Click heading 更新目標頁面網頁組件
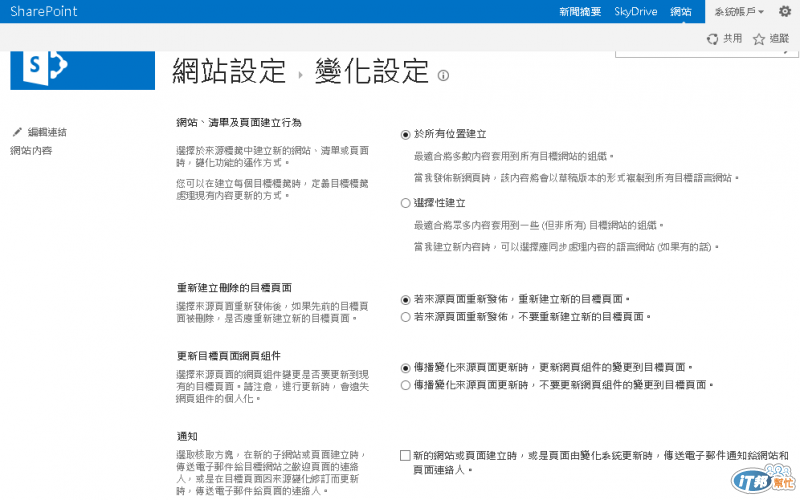Viewport: 800px width, 500px height. (x=229, y=356)
